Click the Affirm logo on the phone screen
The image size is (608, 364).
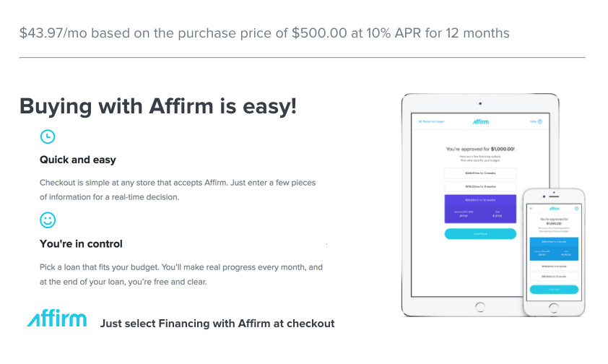(554, 208)
